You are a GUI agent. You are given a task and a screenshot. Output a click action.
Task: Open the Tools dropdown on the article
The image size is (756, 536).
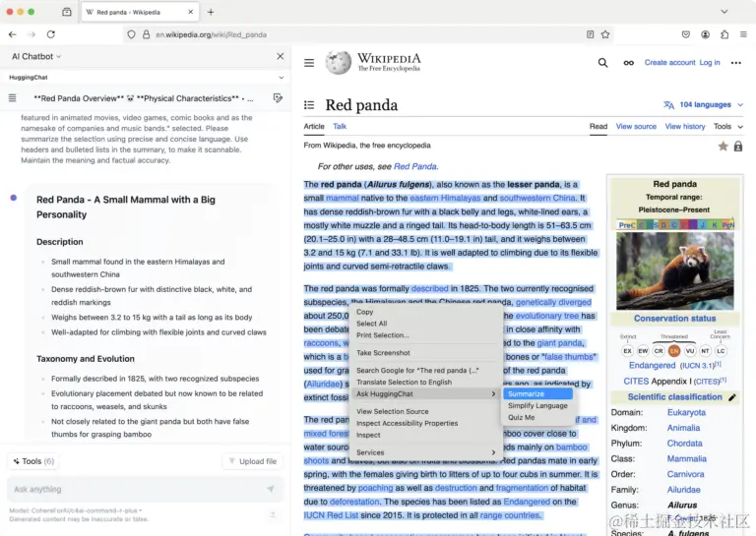pos(728,126)
